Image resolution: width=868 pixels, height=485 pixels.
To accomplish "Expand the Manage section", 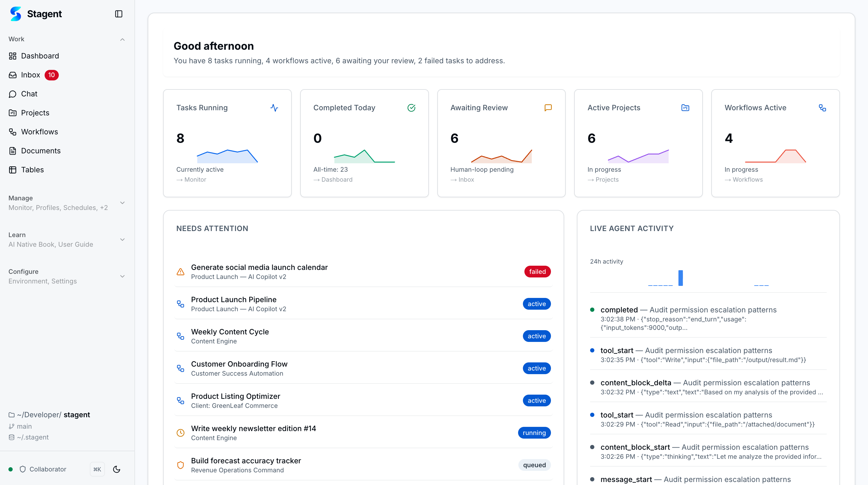I will click(x=122, y=202).
